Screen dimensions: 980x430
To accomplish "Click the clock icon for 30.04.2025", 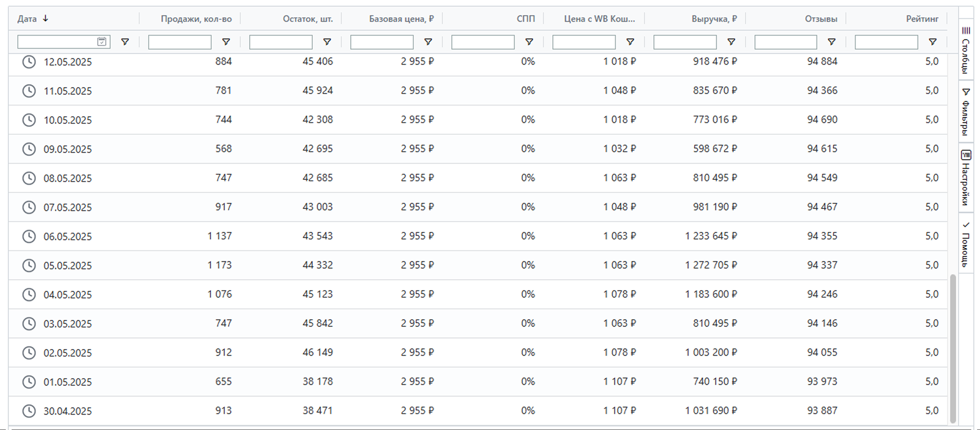I will click(x=29, y=411).
